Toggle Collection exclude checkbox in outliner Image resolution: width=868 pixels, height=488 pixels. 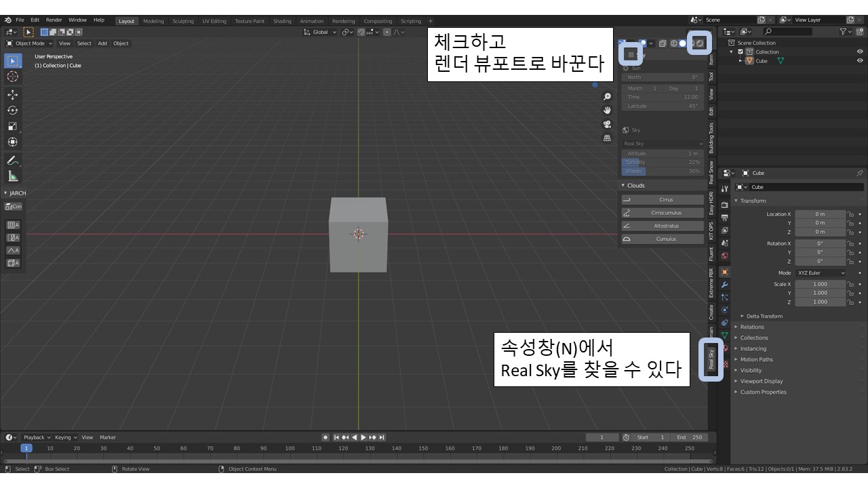point(741,52)
